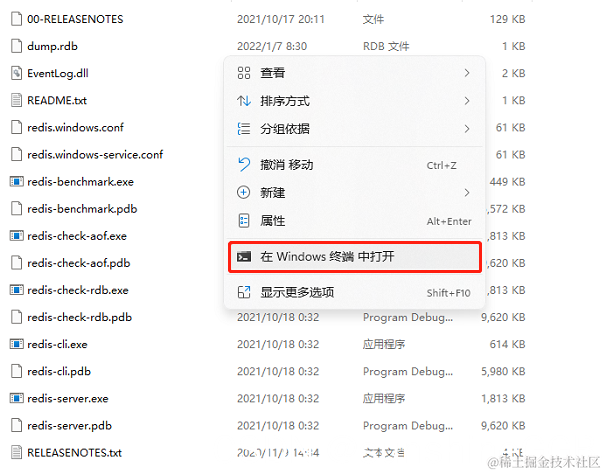Expand the 排序方式 submenu arrow
Viewport: 605px width, 474px height.
click(467, 101)
